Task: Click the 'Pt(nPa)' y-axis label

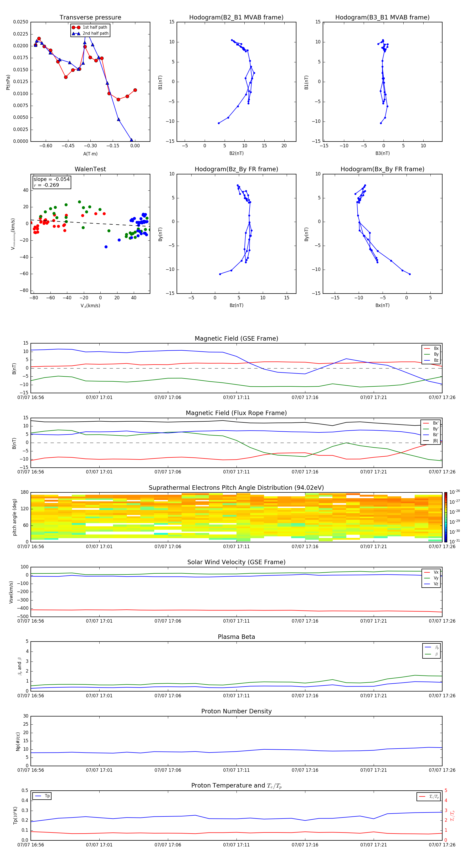Action: pos(8,82)
